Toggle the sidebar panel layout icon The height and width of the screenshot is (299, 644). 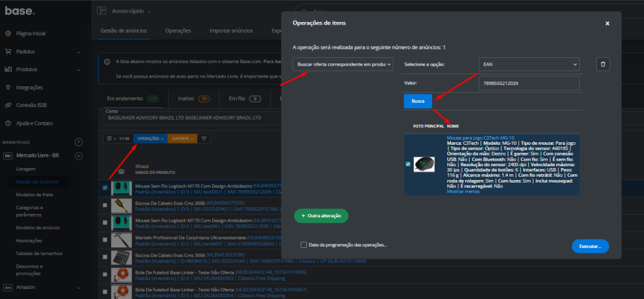pyautogui.click(x=101, y=11)
